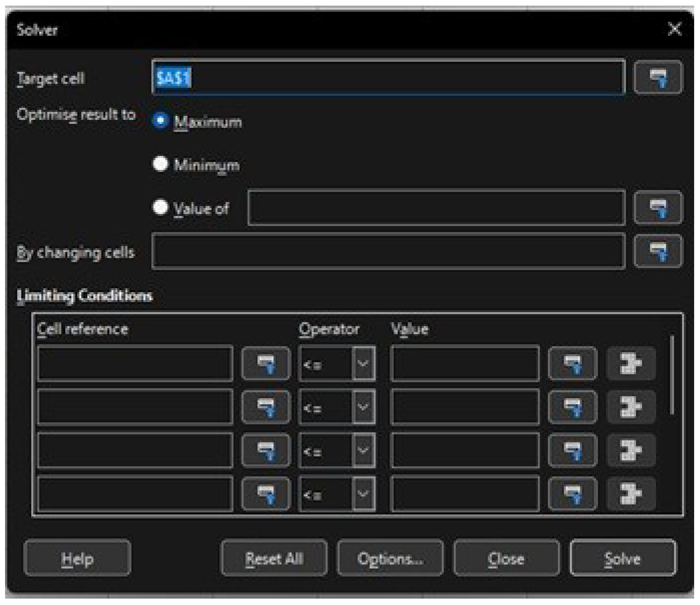Click the Help button
Image resolution: width=700 pixels, height=605 pixels.
77,559
